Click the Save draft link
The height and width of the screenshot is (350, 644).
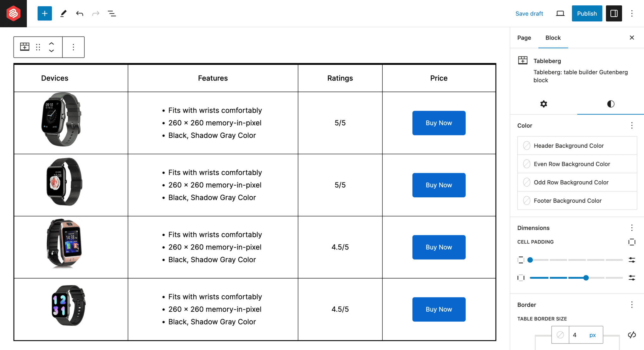coord(529,14)
